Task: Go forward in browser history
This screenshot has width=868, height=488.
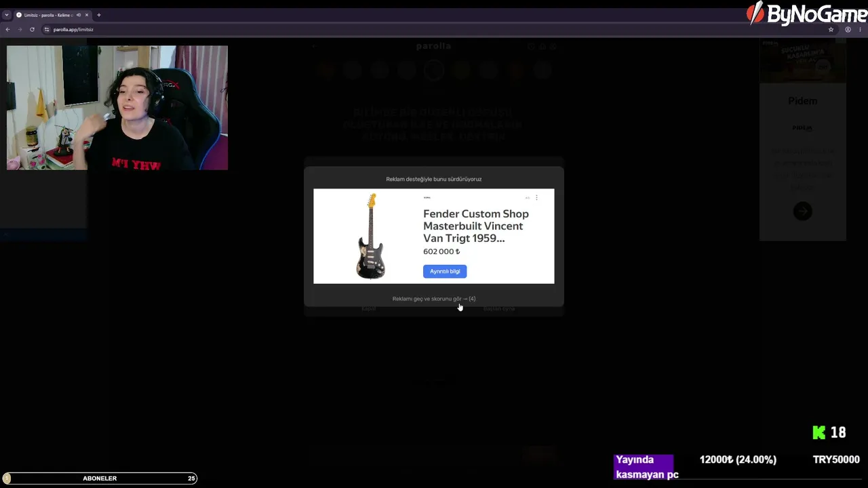Action: click(x=20, y=30)
